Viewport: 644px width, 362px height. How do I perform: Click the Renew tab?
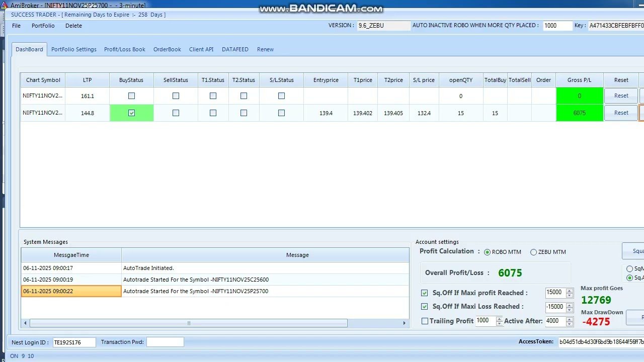tap(265, 49)
